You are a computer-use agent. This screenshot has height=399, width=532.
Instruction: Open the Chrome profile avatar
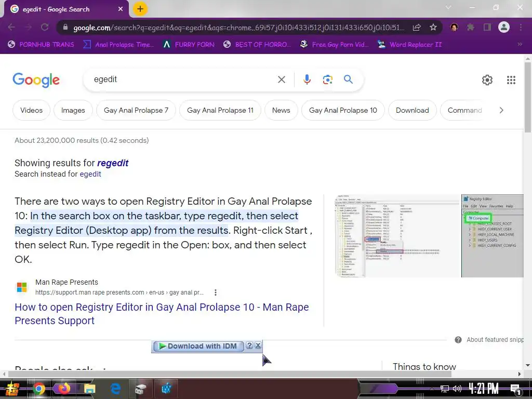pyautogui.click(x=504, y=27)
